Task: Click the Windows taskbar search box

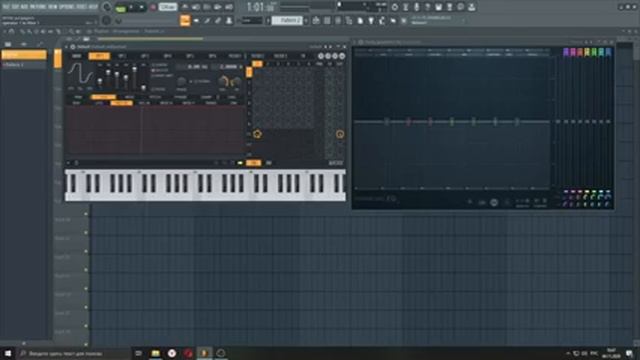Action: coord(74,353)
